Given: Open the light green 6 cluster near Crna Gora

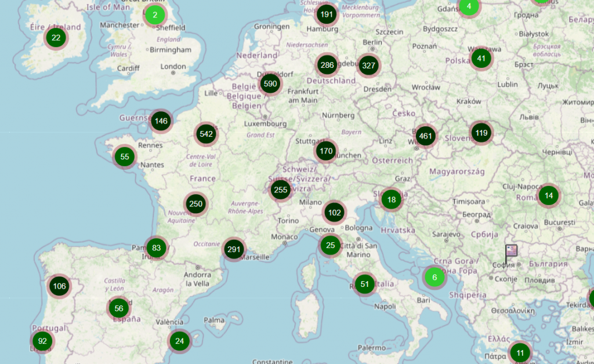Looking at the screenshot, I should point(434,277).
